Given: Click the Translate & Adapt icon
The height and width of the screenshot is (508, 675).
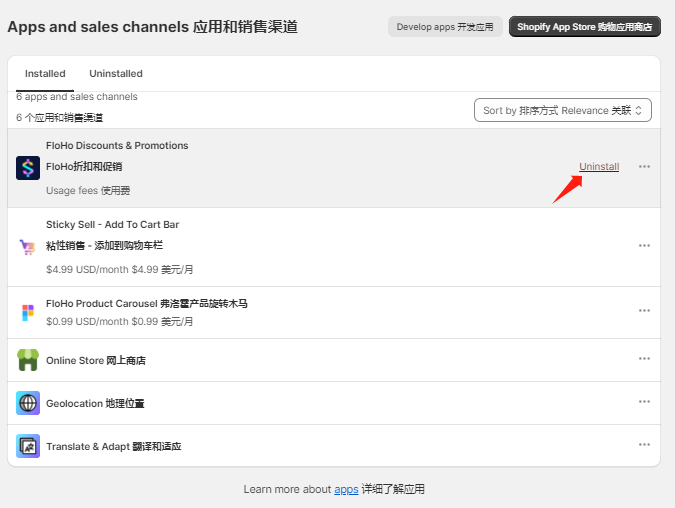Looking at the screenshot, I should (x=28, y=446).
